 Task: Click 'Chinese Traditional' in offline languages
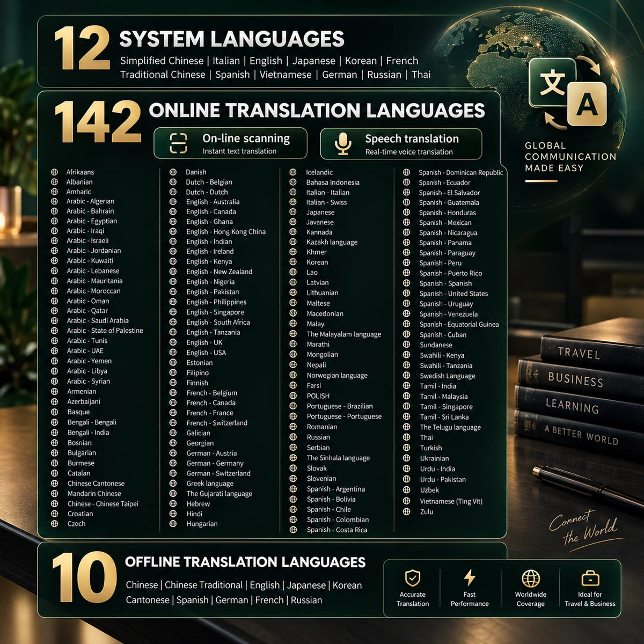(x=203, y=585)
